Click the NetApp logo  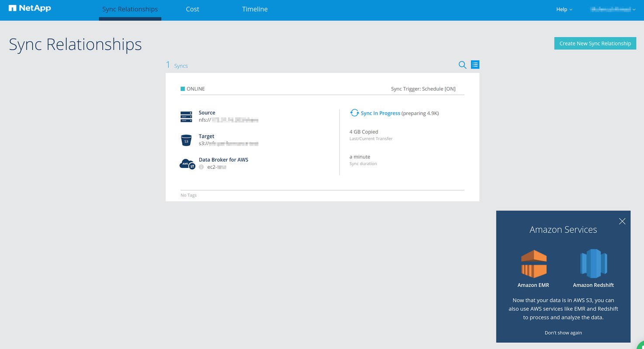click(30, 8)
